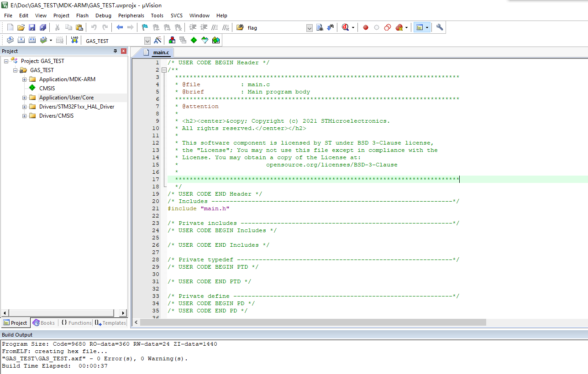Open the Peripherals menu
The image size is (588, 374).
pos(131,15)
